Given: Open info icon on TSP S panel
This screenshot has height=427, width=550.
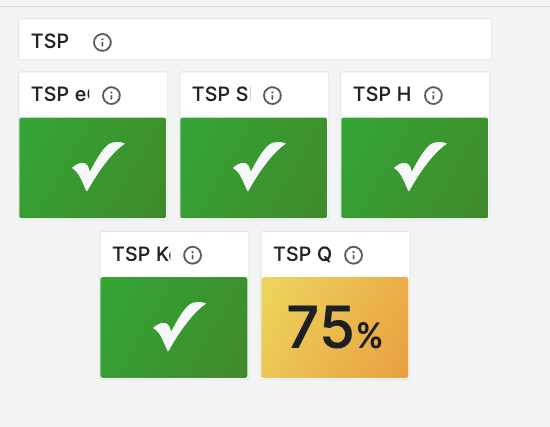Looking at the screenshot, I should [x=272, y=95].
